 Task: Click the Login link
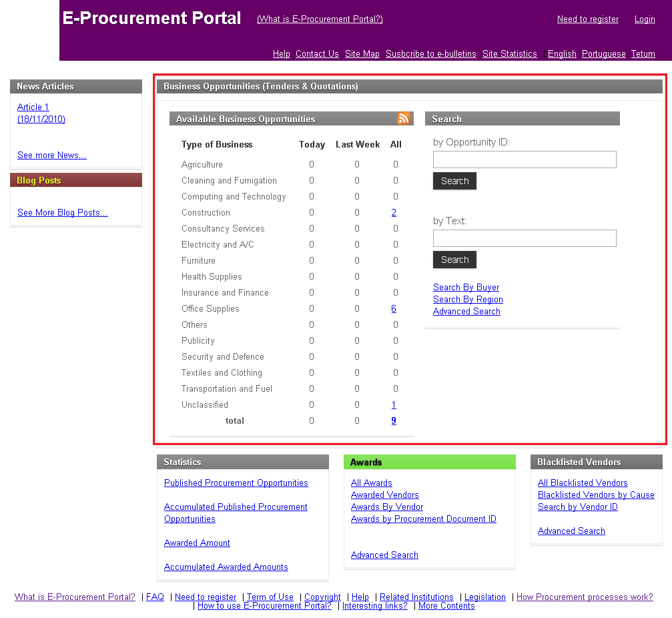pyautogui.click(x=644, y=19)
